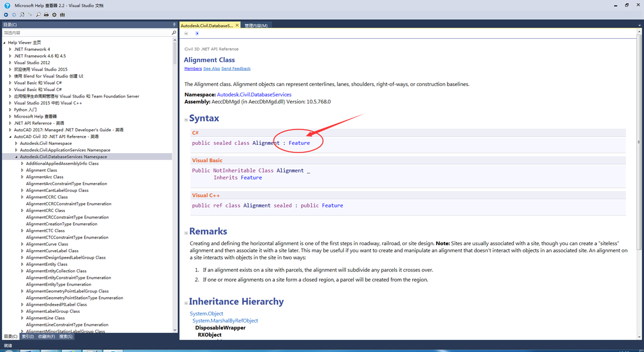The image size is (644, 352).
Task: Click the blue arrow icon above the topic
Action: [197, 33]
